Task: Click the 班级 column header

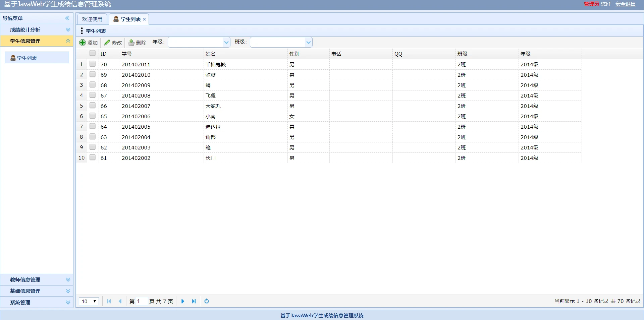Action: pyautogui.click(x=487, y=54)
